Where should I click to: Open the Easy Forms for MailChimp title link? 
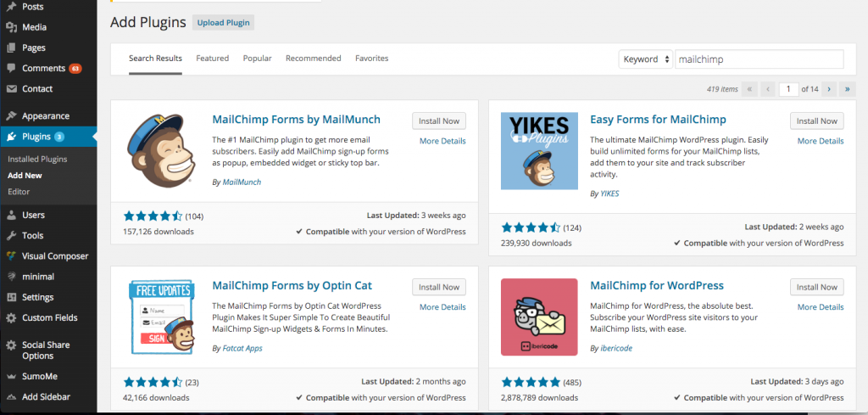pyautogui.click(x=658, y=120)
